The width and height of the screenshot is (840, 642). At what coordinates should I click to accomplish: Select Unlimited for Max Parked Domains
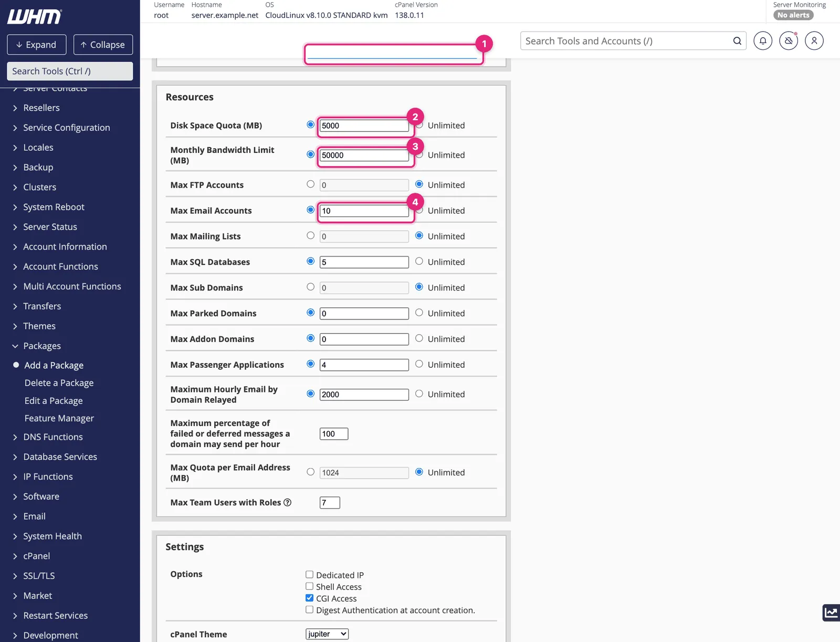coord(419,313)
